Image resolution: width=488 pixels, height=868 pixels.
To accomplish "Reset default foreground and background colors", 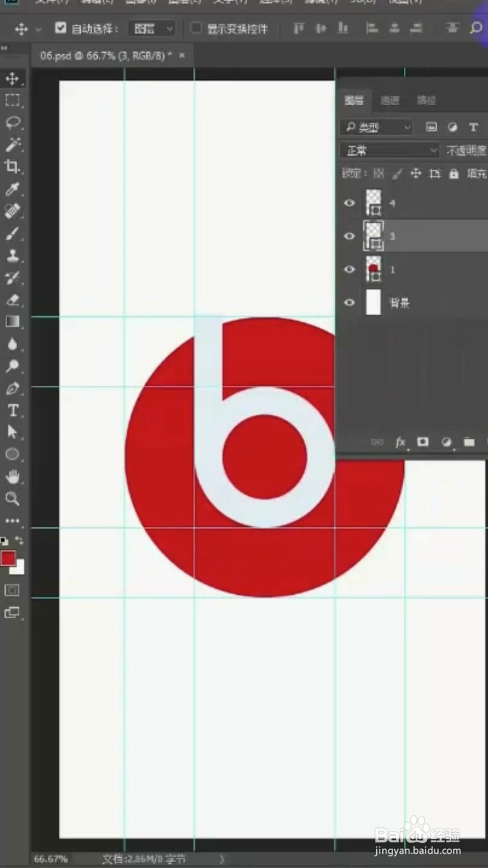I will click(x=4, y=541).
